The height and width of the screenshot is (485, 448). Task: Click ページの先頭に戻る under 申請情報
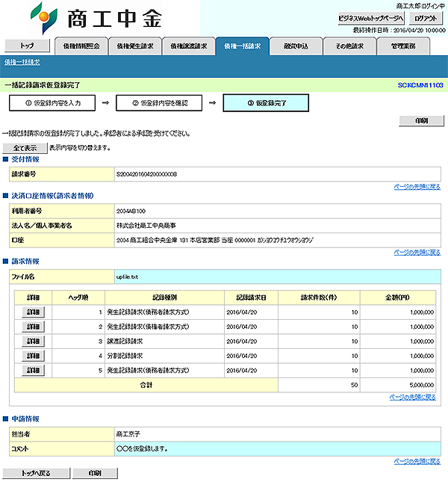pos(417,462)
